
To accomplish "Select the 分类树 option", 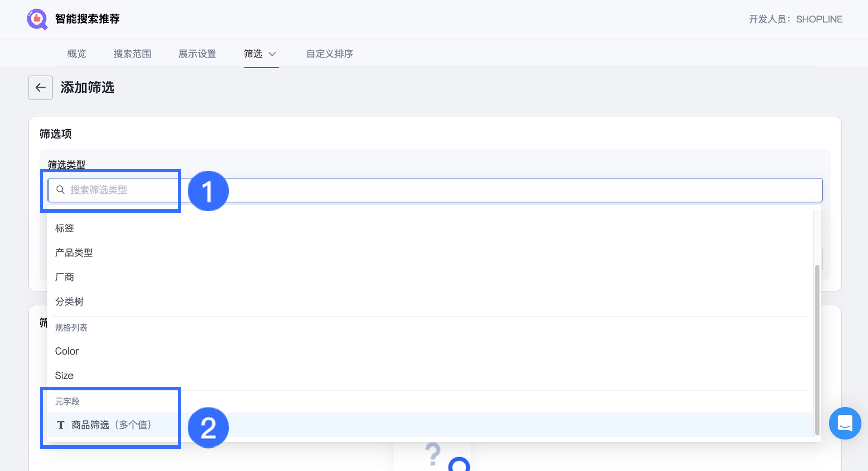I will (x=69, y=302).
